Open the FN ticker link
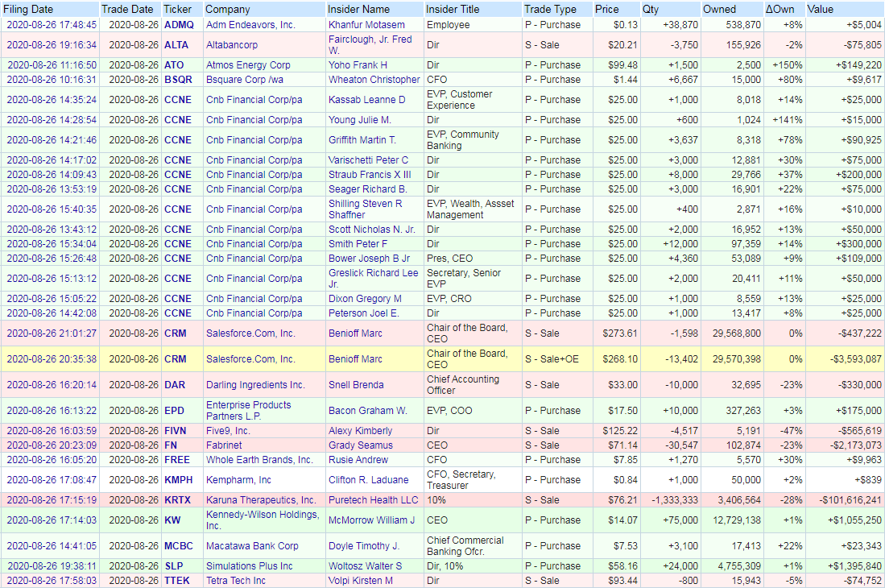 (171, 445)
